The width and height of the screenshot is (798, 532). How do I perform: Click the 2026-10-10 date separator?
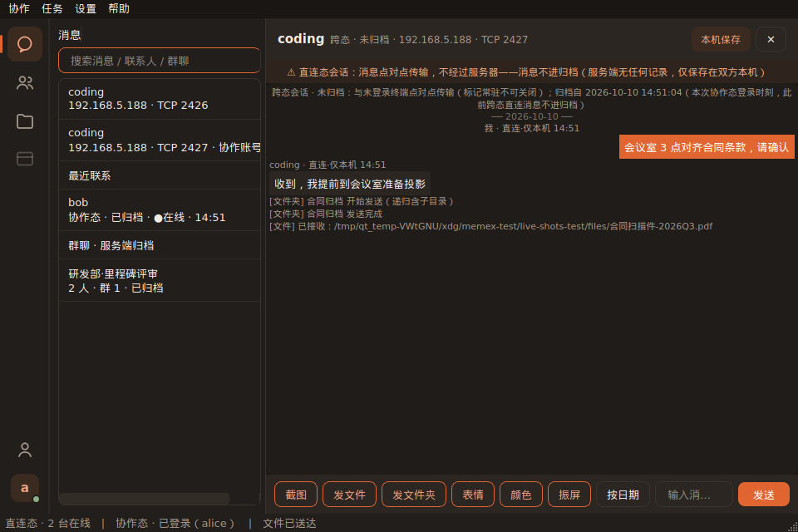[x=532, y=116]
